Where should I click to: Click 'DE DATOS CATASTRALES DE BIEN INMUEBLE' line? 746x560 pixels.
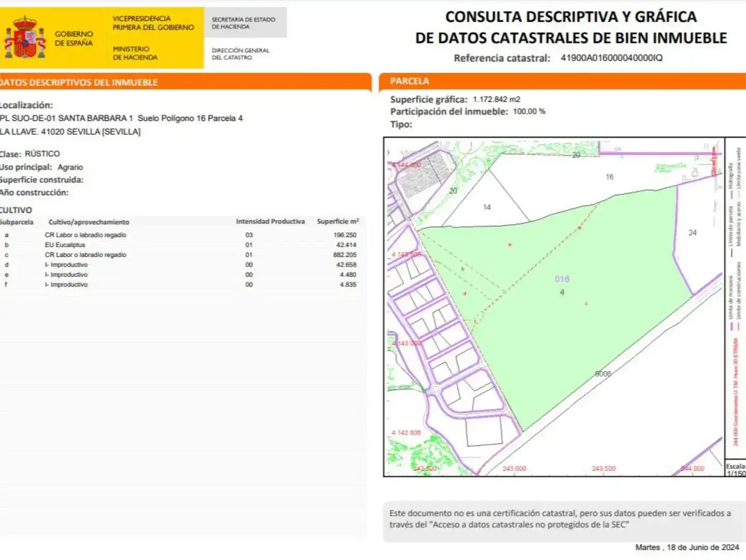571,38
